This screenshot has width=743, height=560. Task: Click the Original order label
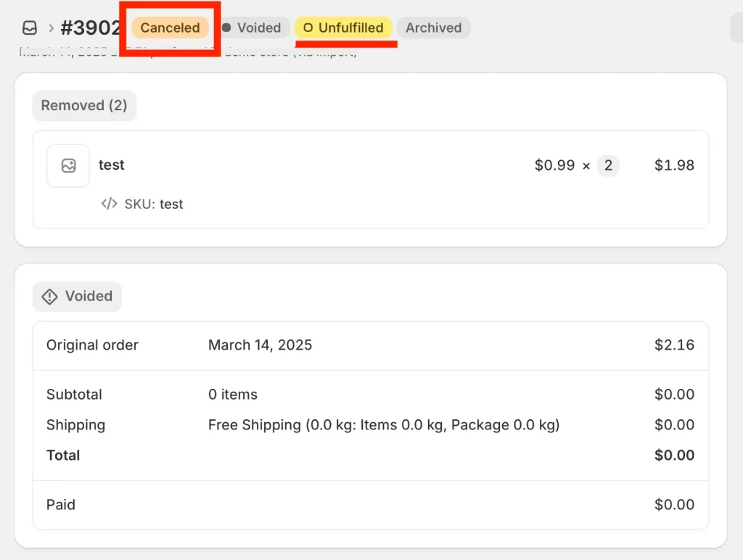[92, 345]
